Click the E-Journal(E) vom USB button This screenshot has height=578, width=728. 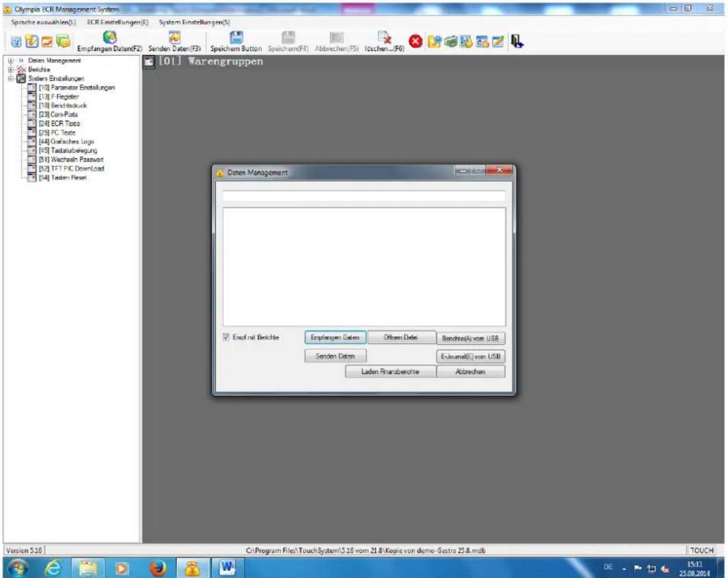click(x=470, y=356)
